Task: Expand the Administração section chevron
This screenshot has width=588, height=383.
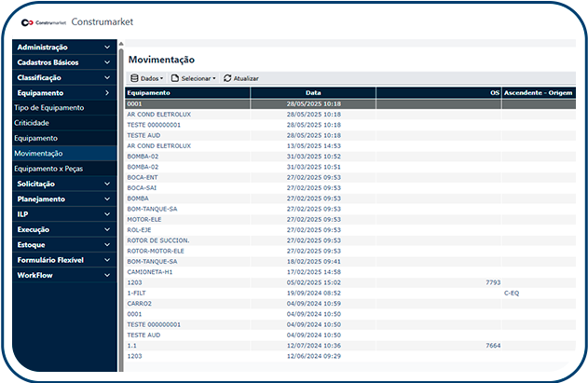Action: (107, 48)
